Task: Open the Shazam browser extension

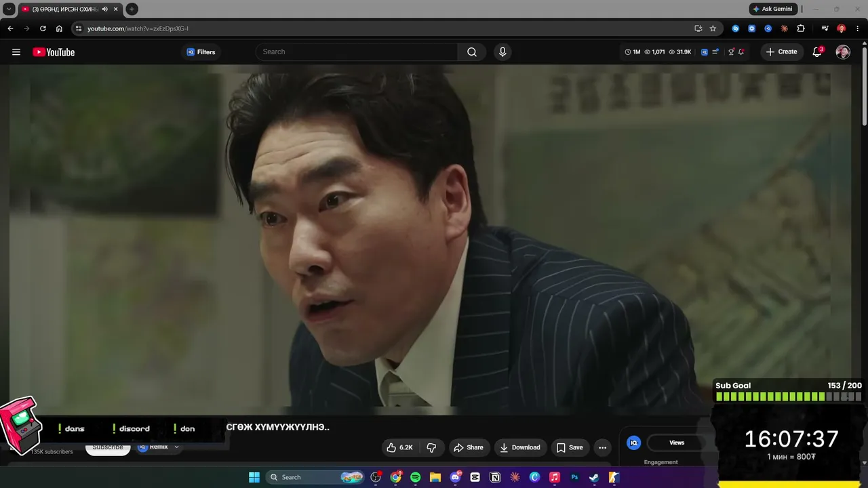Action: [735, 28]
